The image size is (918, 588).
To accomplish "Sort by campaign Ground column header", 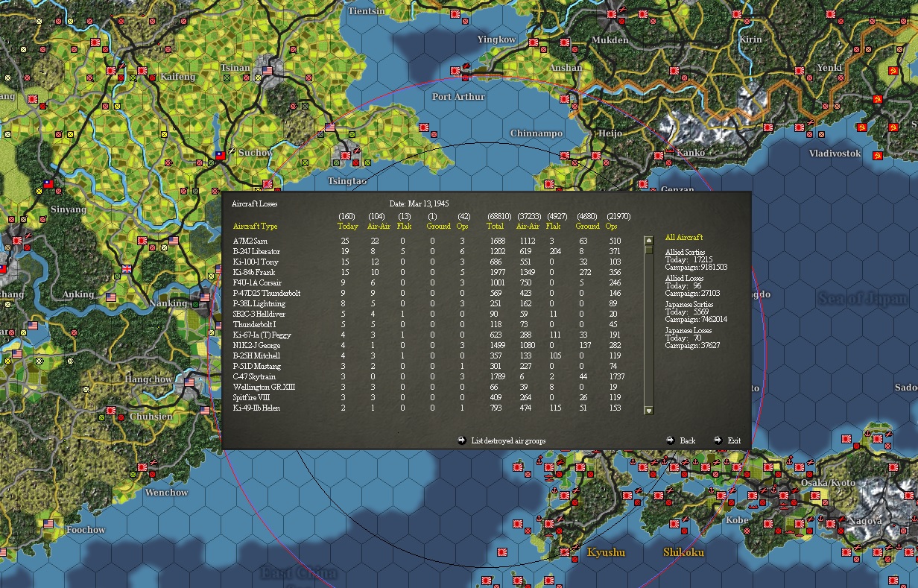I will 587,226.
